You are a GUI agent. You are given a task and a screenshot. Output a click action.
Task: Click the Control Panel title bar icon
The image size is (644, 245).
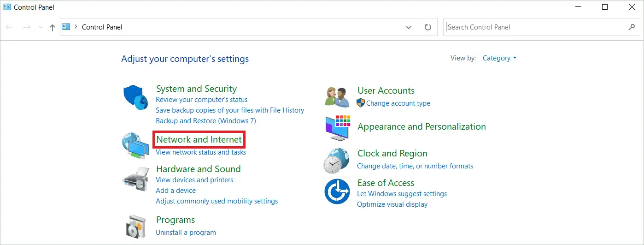click(x=7, y=7)
